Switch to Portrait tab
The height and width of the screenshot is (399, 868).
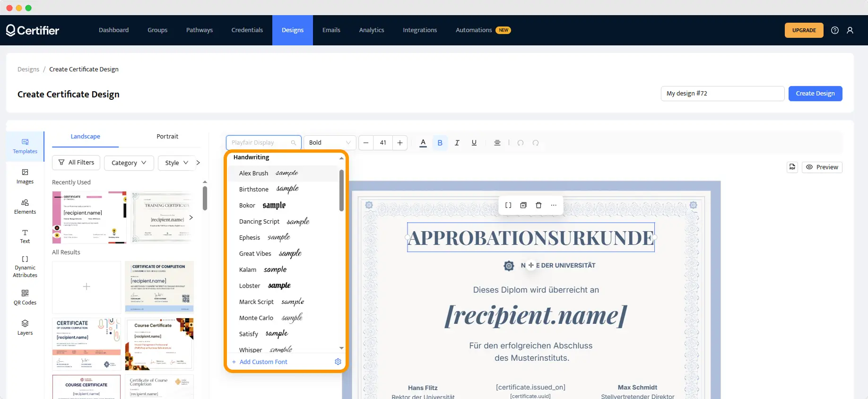tap(167, 137)
